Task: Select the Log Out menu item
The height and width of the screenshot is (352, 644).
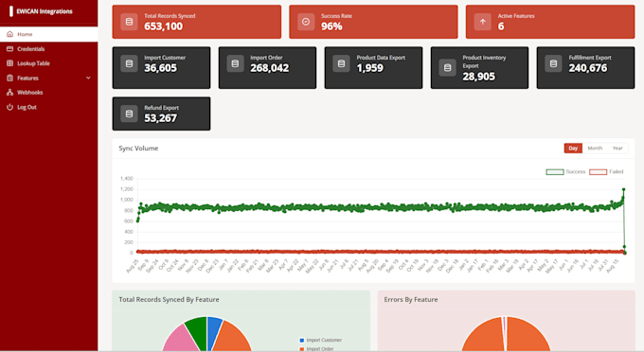Action: click(x=49, y=107)
